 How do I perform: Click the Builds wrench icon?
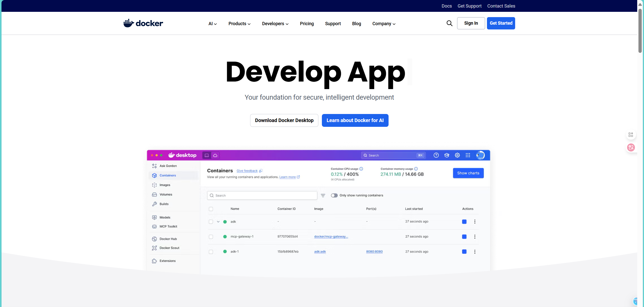154,204
